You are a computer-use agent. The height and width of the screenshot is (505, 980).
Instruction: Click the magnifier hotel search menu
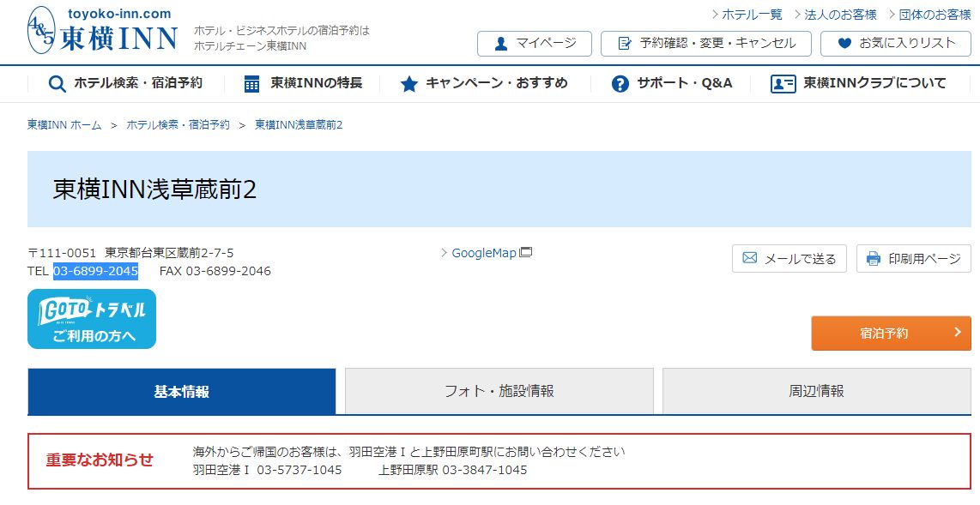click(125, 83)
